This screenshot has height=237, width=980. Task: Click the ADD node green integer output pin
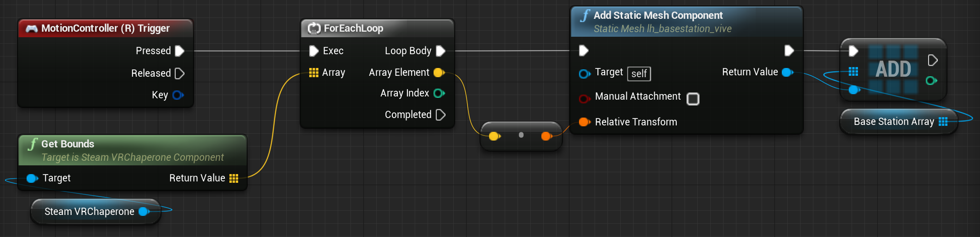pyautogui.click(x=931, y=81)
